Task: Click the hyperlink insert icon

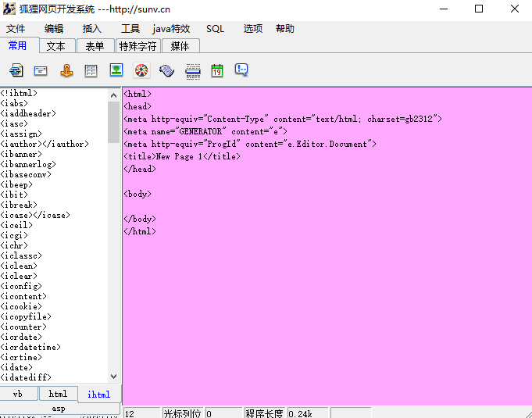Action: (16, 70)
